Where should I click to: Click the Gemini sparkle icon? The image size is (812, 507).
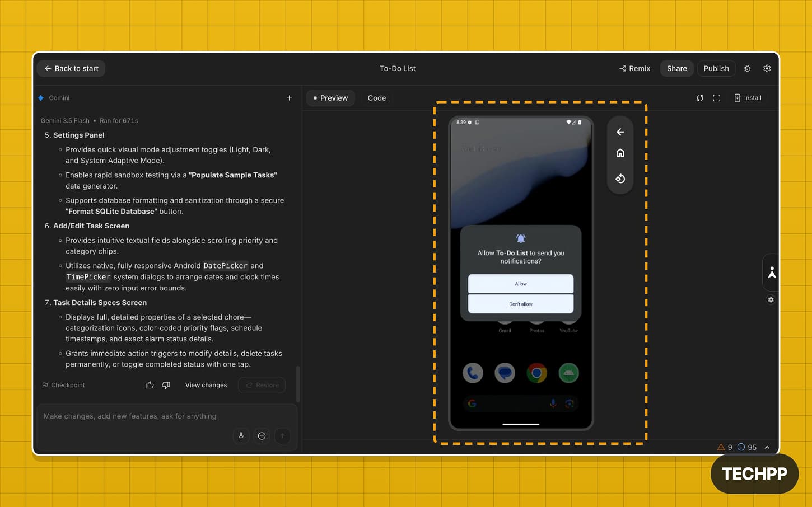tap(41, 98)
